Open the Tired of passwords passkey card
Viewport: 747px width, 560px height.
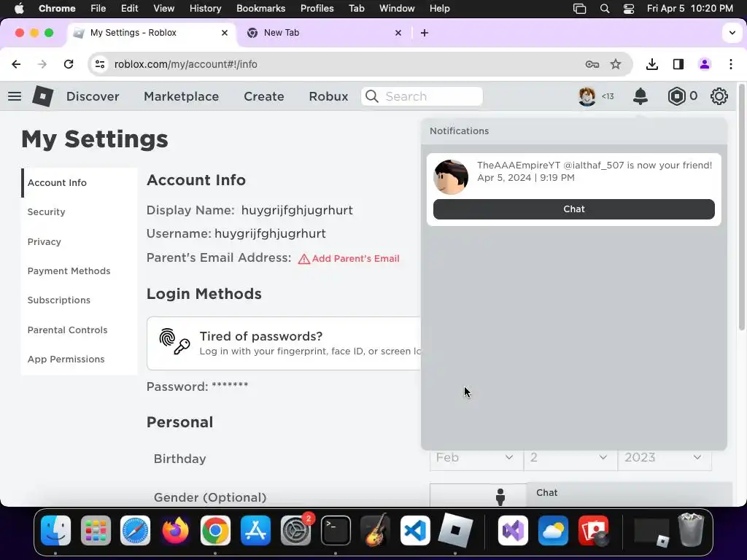(284, 343)
